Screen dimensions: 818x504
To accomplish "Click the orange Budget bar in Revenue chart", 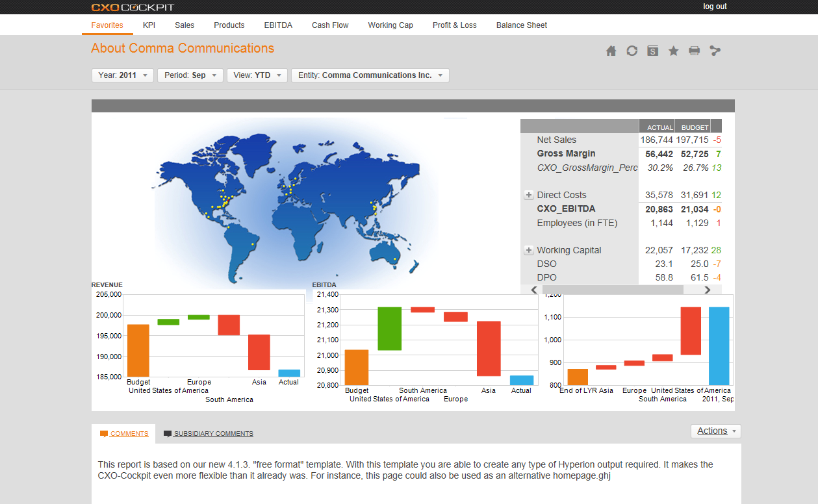I will [138, 350].
